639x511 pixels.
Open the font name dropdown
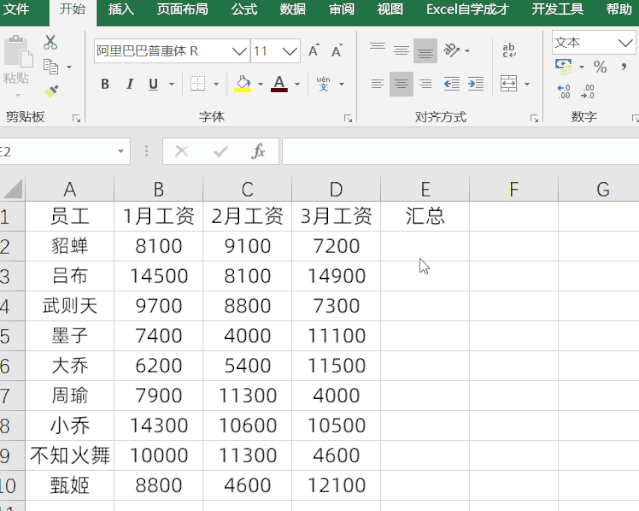click(239, 50)
